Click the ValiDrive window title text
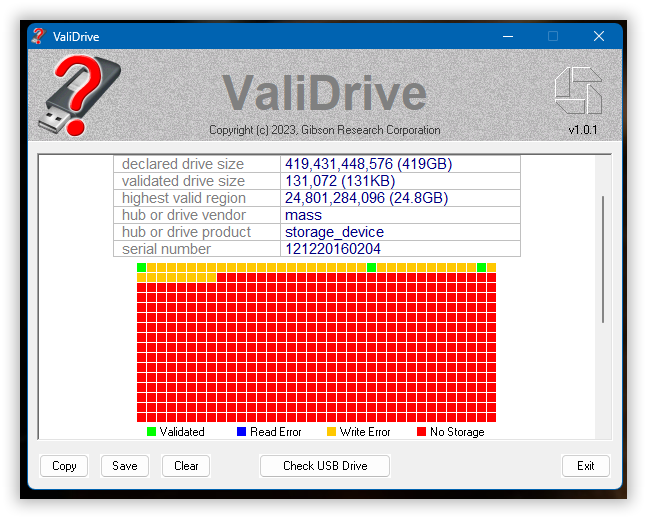The image size is (647, 519). point(76,37)
